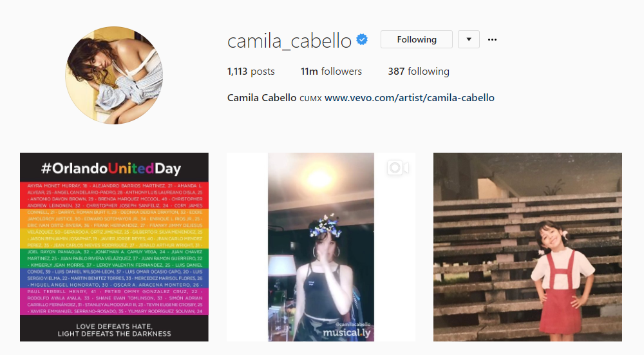Toggle the Following button
This screenshot has width=644, height=355.
point(417,39)
